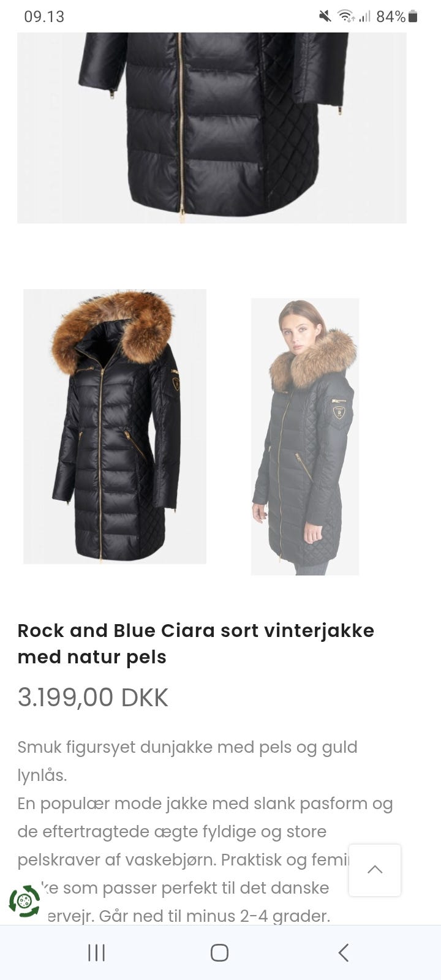Tap the 84% battery percentage text
Screen dimensions: 441x980
click(391, 17)
